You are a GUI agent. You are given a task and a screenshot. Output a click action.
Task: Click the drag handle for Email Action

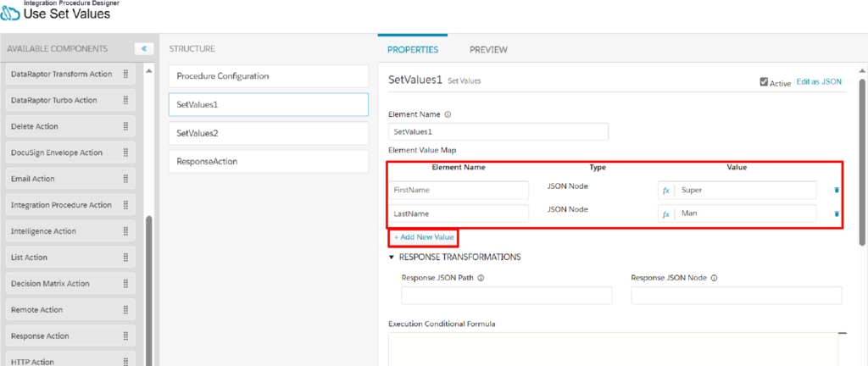tap(125, 179)
